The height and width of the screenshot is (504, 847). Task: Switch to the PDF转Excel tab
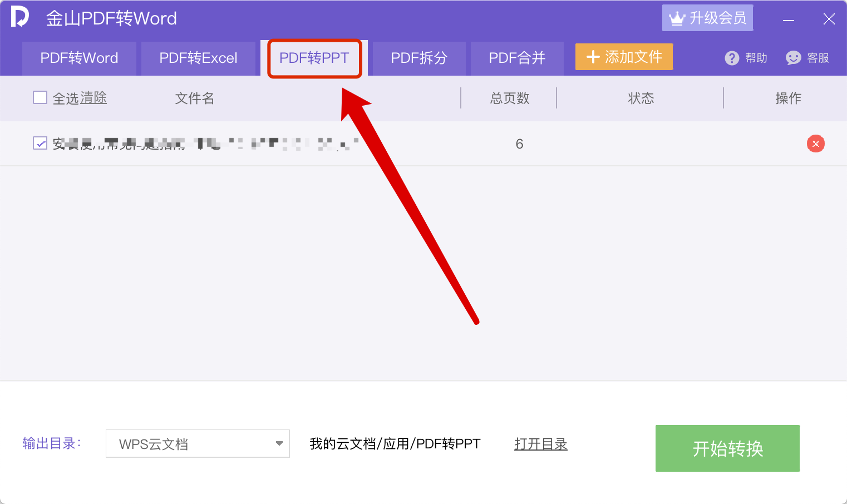click(198, 58)
